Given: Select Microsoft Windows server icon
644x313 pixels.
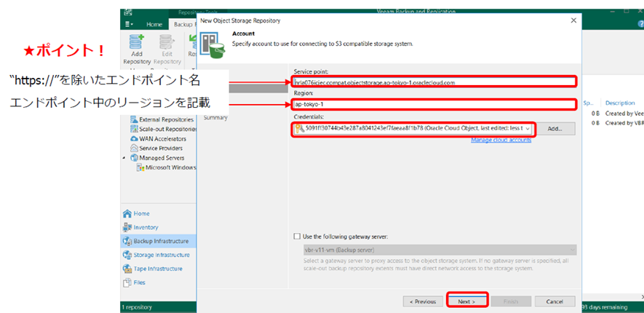Looking at the screenshot, I should point(140,167).
